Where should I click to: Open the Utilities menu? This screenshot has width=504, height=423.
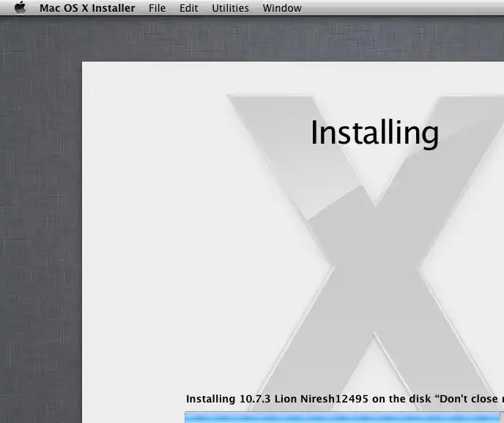pos(230,8)
